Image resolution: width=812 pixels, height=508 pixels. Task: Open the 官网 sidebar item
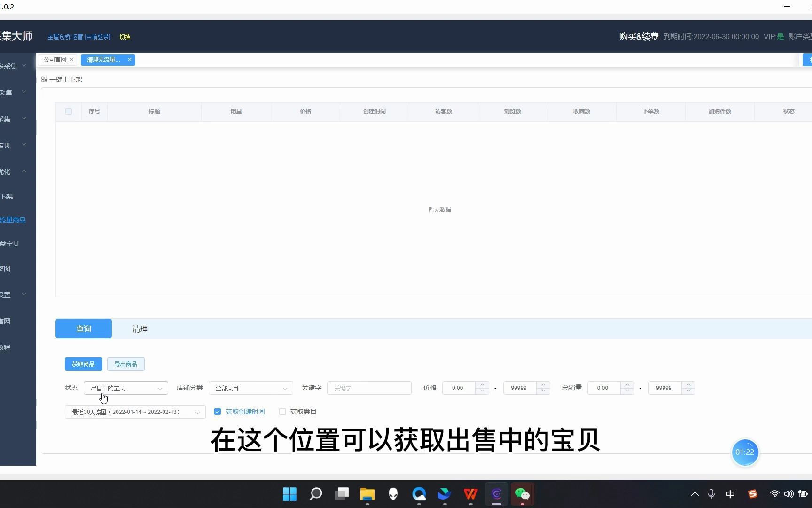click(5, 321)
